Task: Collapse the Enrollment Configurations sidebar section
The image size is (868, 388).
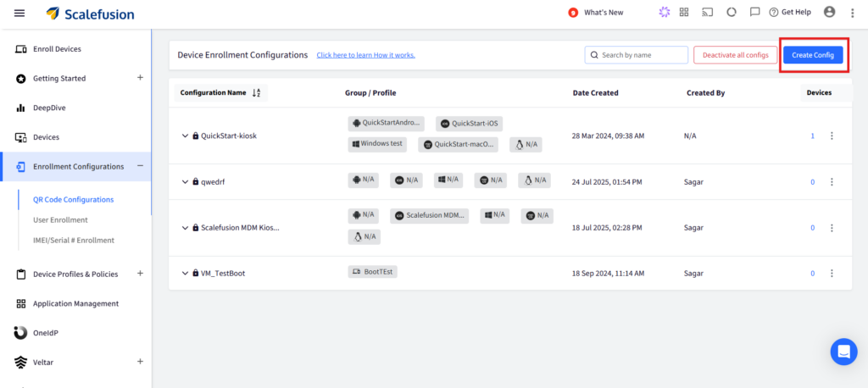Action: pos(140,166)
